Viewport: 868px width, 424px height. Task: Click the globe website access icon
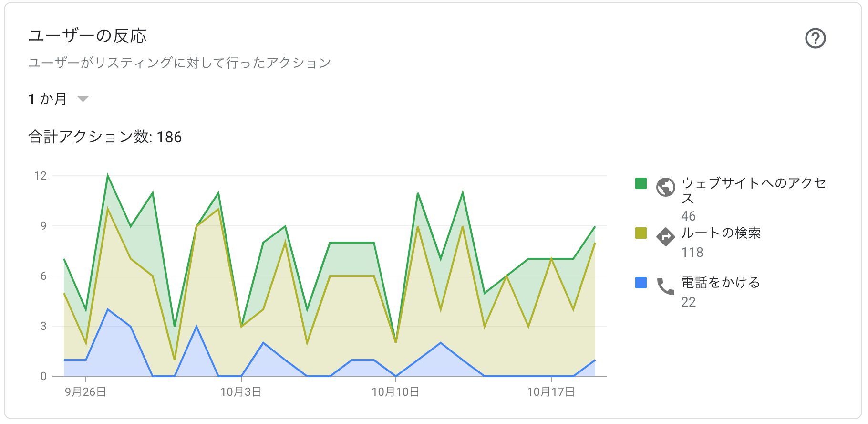(x=665, y=187)
